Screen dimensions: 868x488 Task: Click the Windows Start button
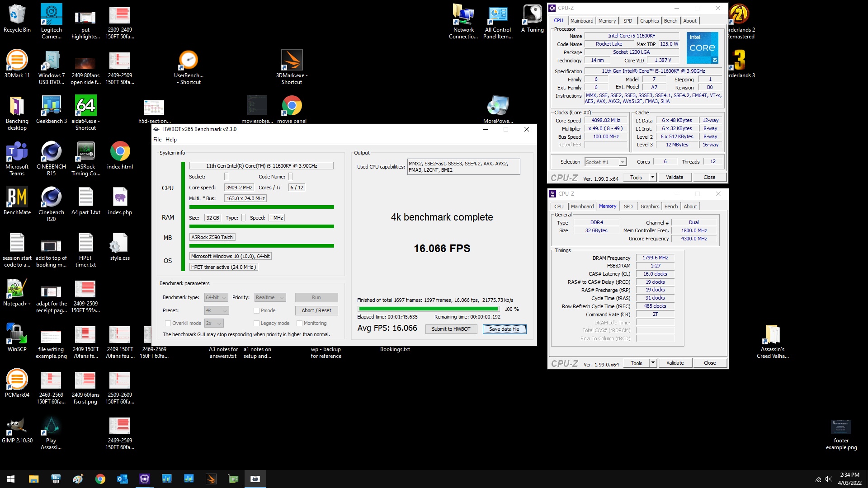(11, 479)
